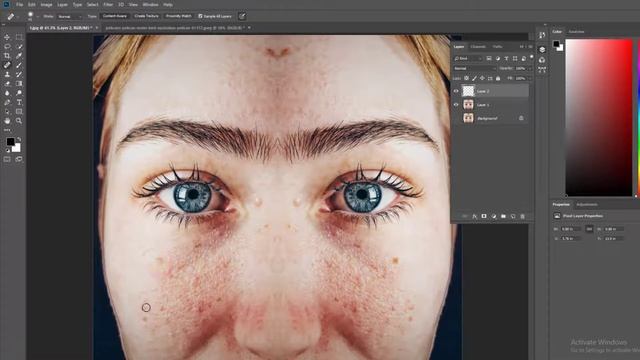Select the Quick Selection tool

pos(19,47)
